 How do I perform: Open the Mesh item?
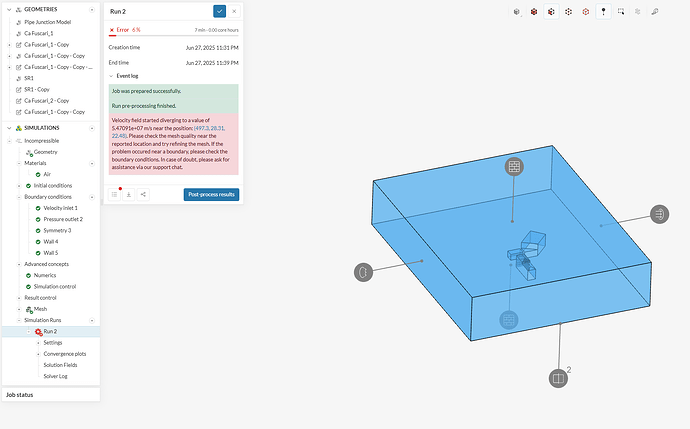[x=40, y=309]
